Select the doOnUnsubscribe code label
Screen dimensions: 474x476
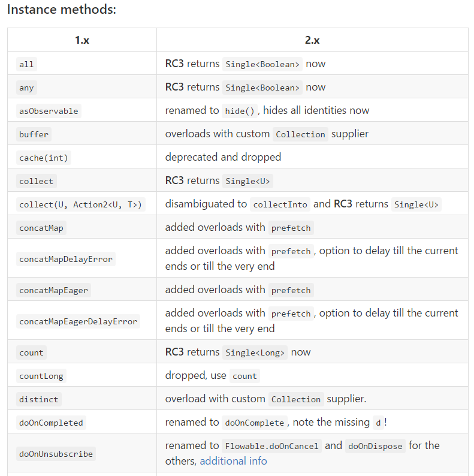56,454
